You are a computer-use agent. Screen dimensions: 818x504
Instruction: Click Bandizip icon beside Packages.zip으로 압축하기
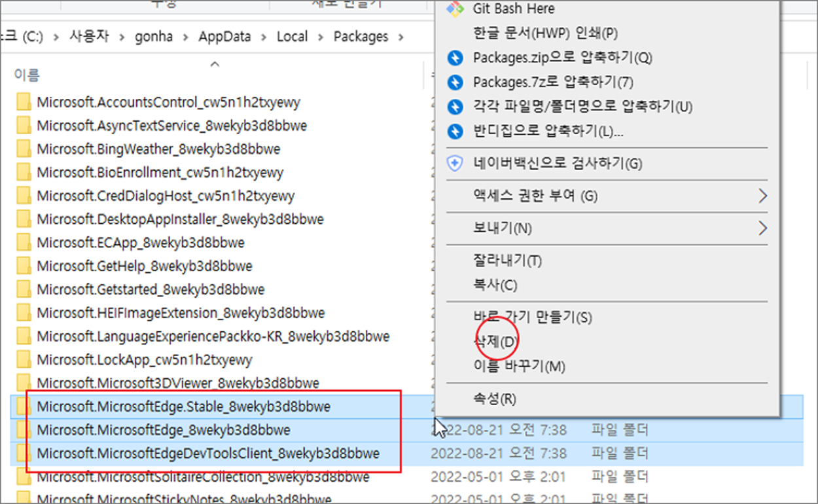[455, 58]
